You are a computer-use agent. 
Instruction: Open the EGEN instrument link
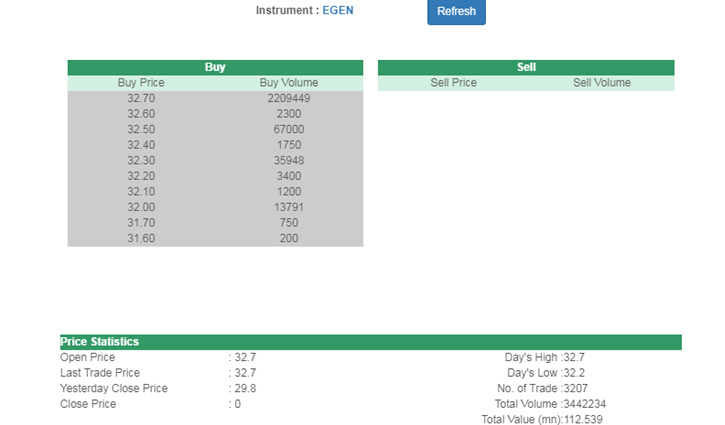(338, 10)
